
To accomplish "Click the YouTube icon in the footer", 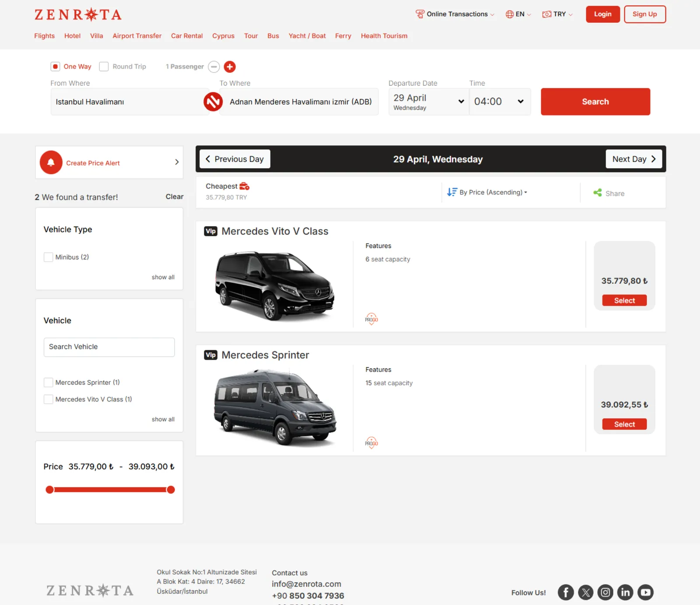I will pyautogui.click(x=645, y=592).
